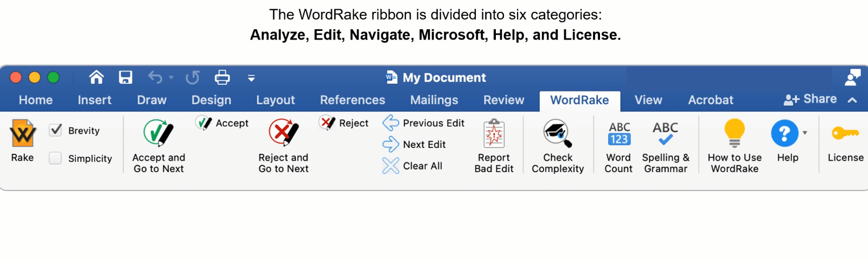The width and height of the screenshot is (868, 260).
Task: Click the Undo arrow icon
Action: coord(155,77)
